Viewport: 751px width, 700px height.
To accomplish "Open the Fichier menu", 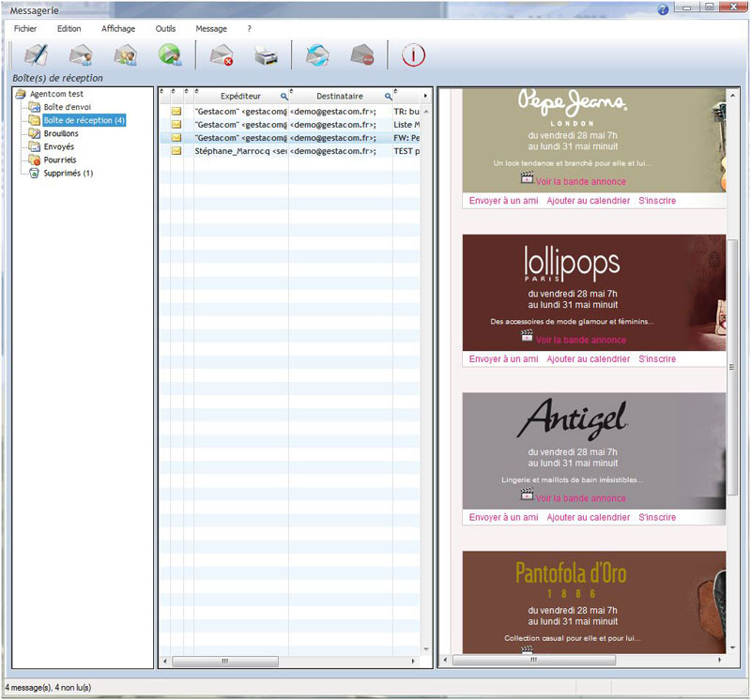I will (25, 29).
